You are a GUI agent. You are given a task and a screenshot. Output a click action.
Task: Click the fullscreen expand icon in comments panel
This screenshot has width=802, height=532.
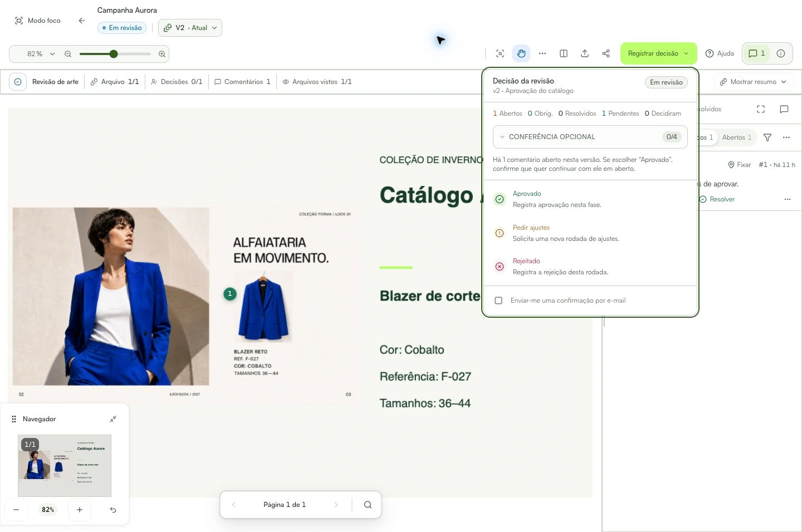click(x=761, y=109)
